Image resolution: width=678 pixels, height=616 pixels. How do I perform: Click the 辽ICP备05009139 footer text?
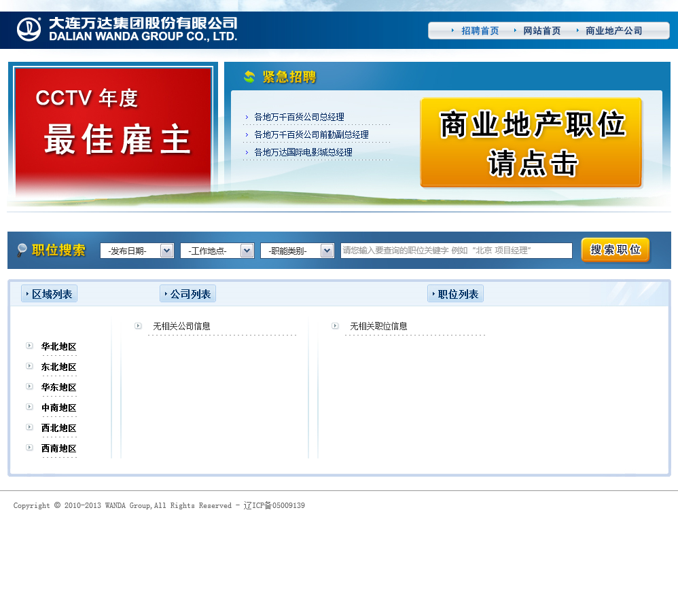274,505
